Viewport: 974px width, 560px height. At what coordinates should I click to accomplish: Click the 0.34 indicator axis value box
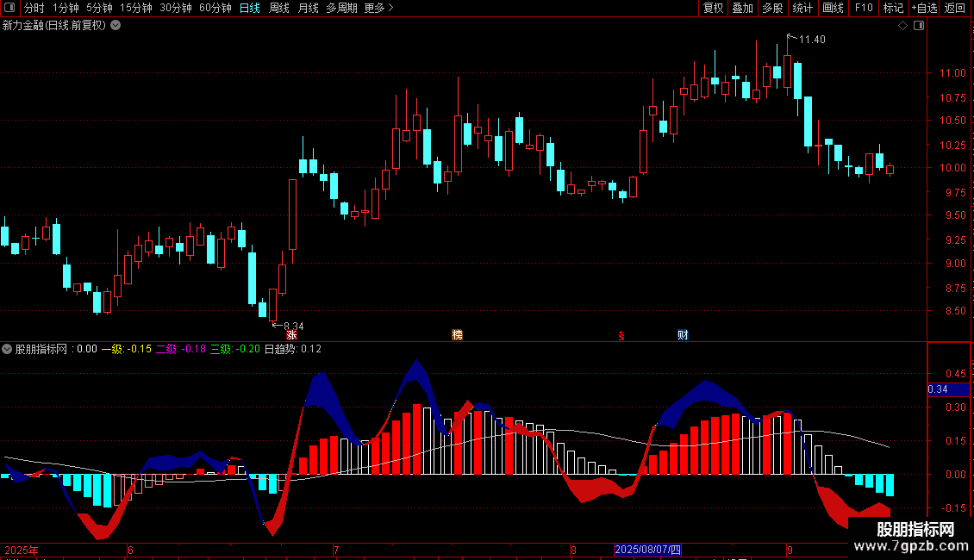coord(948,389)
